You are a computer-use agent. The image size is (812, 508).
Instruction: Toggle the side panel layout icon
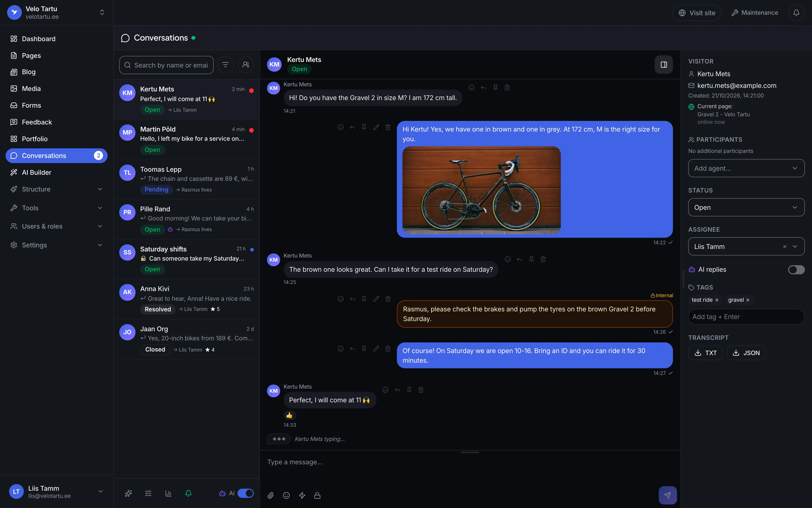pyautogui.click(x=664, y=65)
